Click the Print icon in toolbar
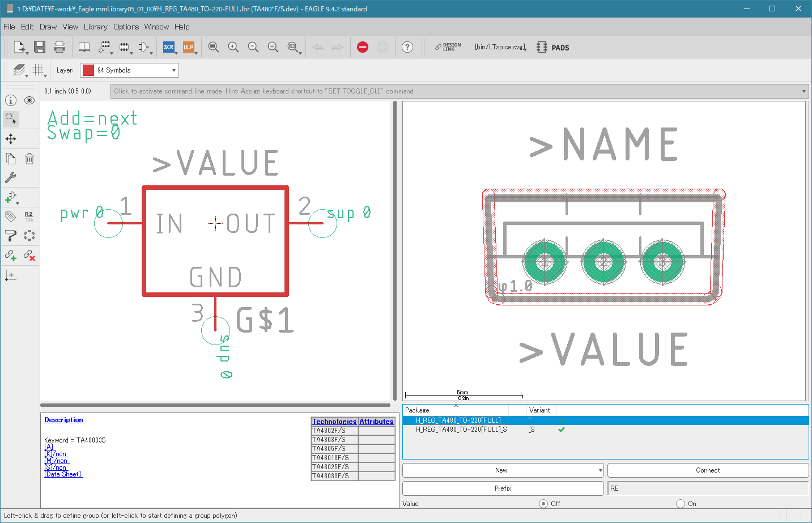This screenshot has width=812, height=523. [x=59, y=47]
